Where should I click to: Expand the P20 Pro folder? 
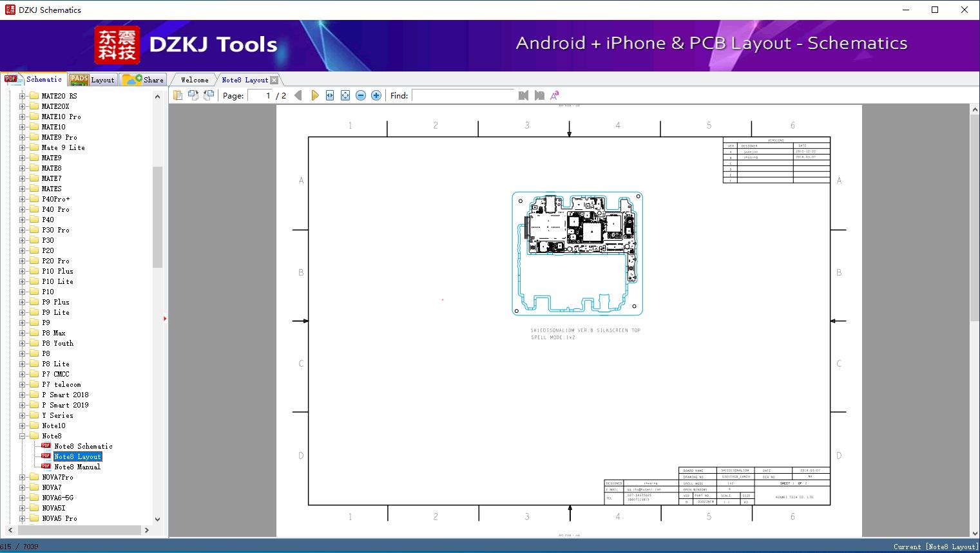point(22,261)
